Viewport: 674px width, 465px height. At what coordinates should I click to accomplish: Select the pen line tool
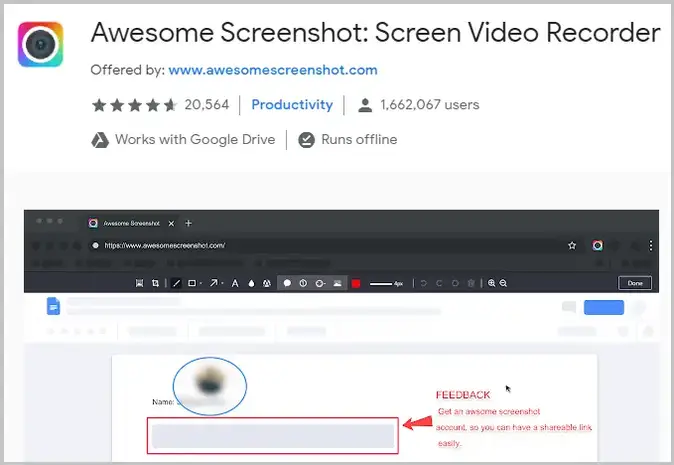[176, 283]
